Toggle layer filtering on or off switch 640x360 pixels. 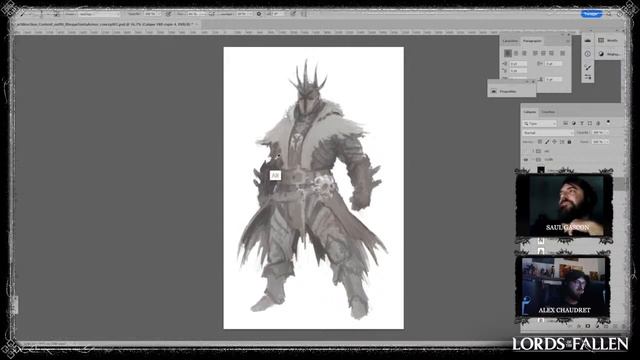coord(608,122)
